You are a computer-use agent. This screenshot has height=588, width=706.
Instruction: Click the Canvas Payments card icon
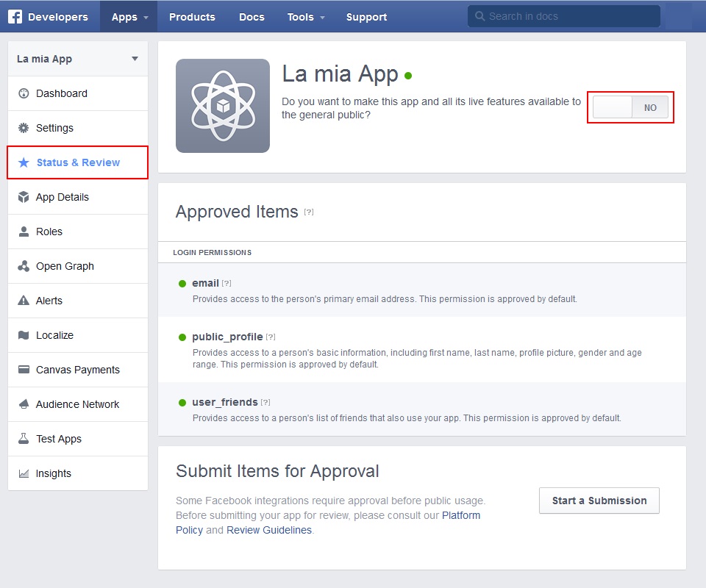(x=24, y=370)
